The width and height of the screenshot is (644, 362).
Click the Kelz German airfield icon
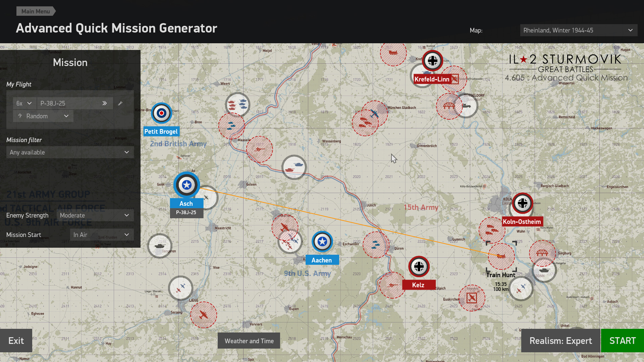click(419, 267)
